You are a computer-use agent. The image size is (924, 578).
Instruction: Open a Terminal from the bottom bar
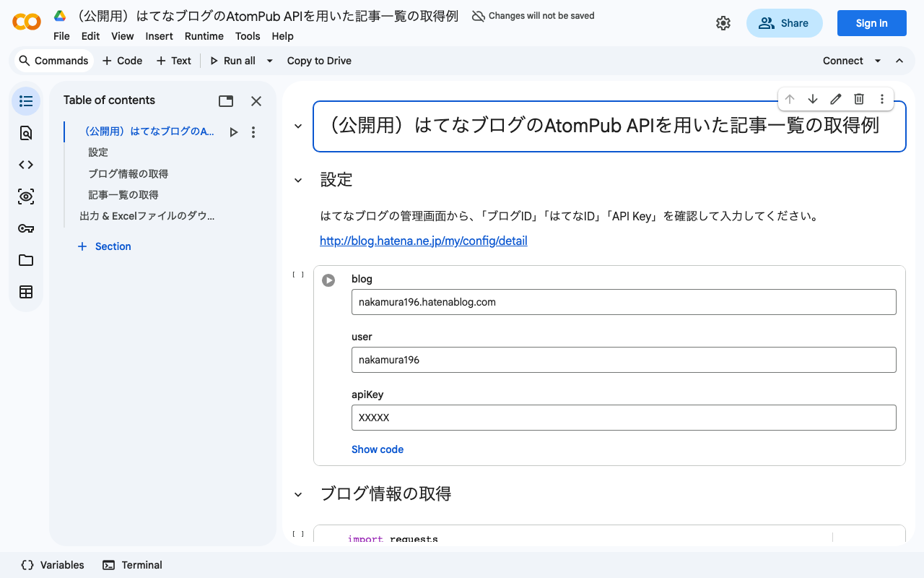pyautogui.click(x=132, y=564)
